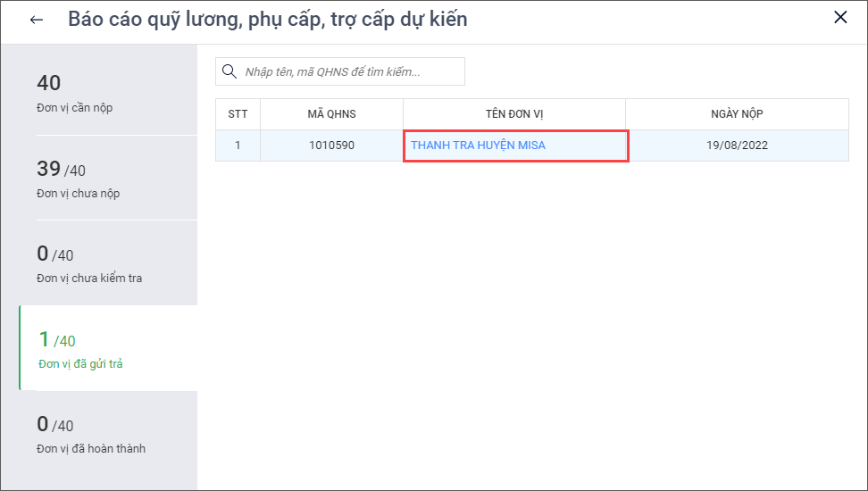Image resolution: width=868 pixels, height=491 pixels.
Task: Focus the name or QHNS code search box
Action: 348,71
